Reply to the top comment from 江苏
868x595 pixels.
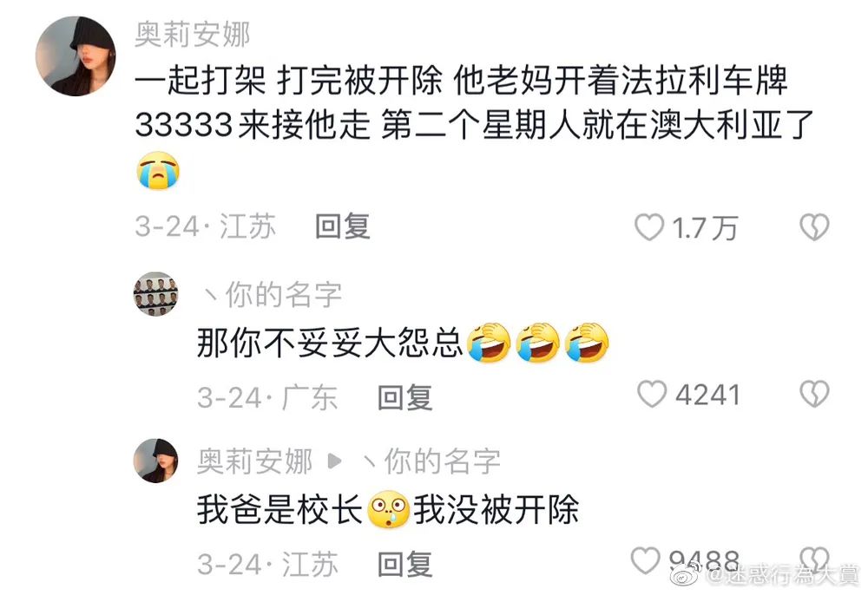click(x=343, y=226)
